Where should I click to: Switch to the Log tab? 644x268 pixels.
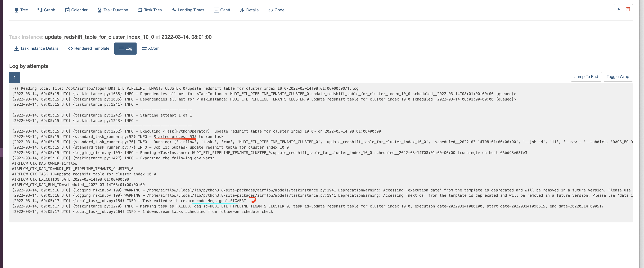[x=125, y=48]
